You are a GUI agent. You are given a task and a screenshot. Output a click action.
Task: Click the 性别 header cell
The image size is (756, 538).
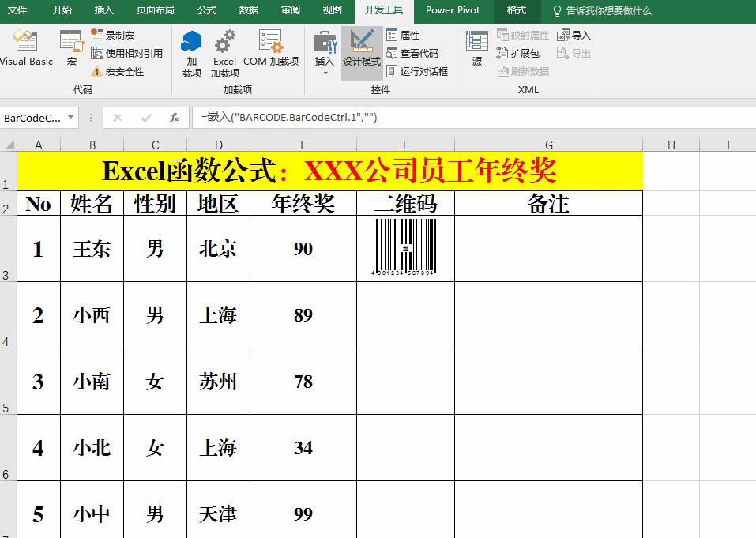pyautogui.click(x=156, y=204)
